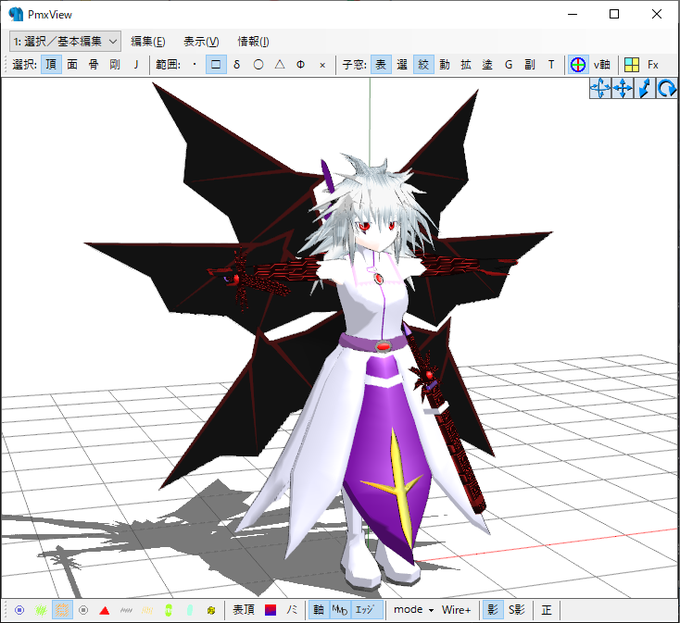Toggle the 頂 vertex selection mode
Image resolution: width=680 pixels, height=623 pixels.
click(x=51, y=65)
